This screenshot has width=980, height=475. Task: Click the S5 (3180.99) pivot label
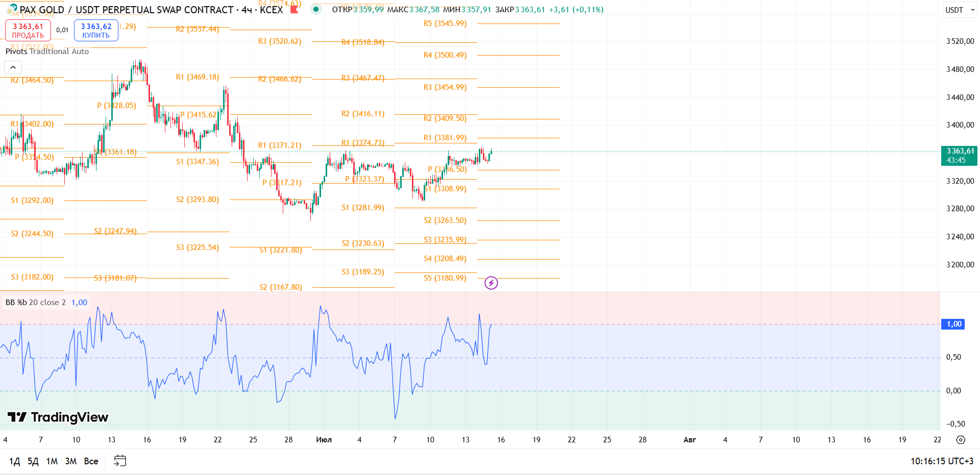click(x=445, y=278)
